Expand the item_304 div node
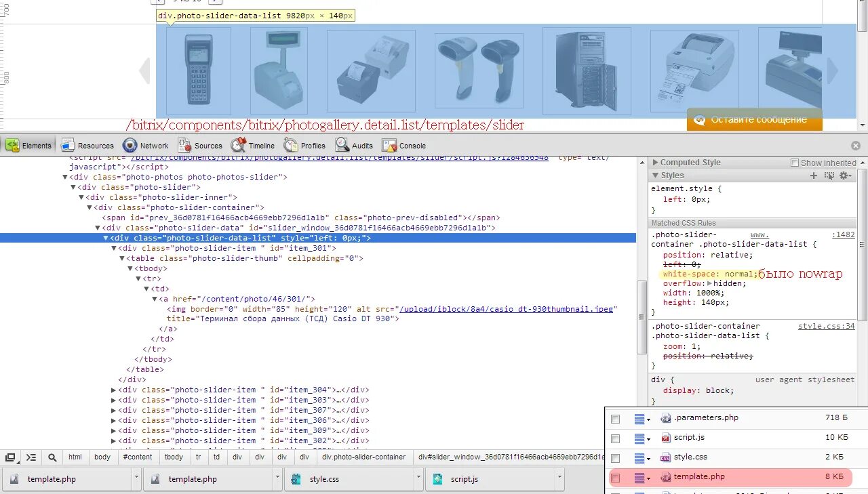868x494 pixels. 114,390
